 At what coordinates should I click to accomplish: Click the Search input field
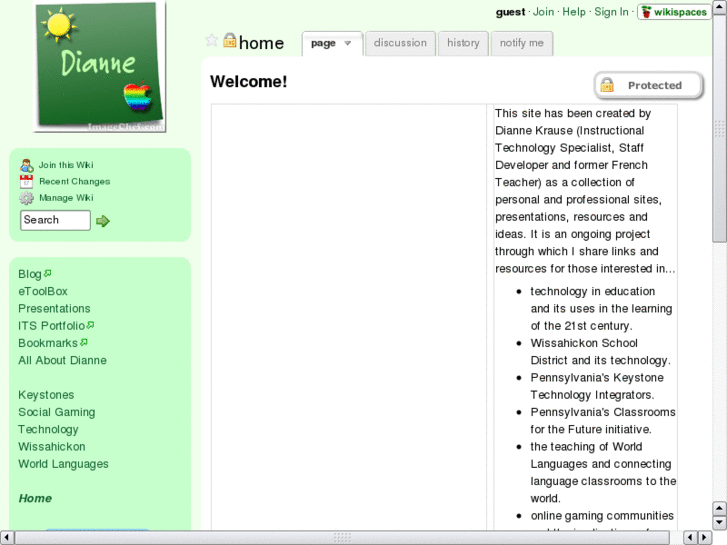pos(55,220)
